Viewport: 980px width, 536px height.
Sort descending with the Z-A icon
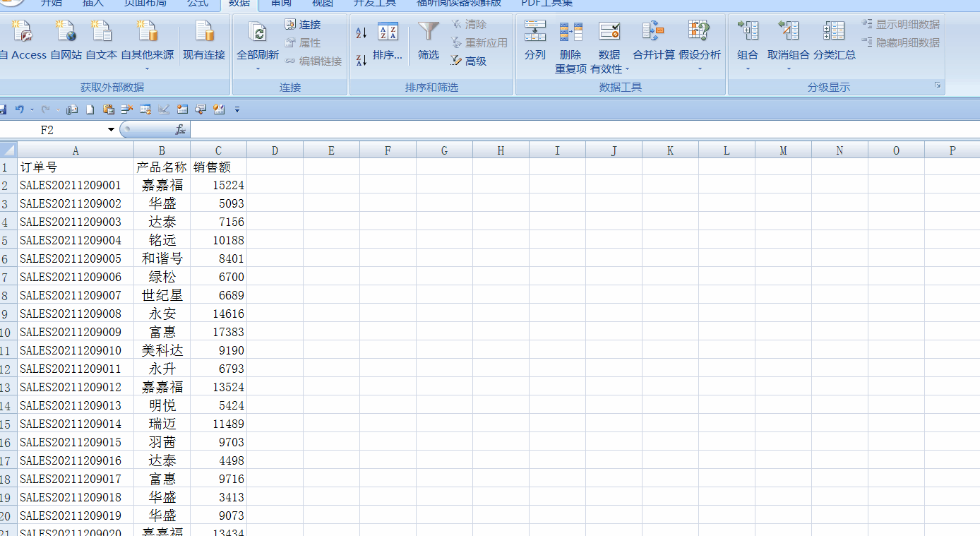point(361,60)
